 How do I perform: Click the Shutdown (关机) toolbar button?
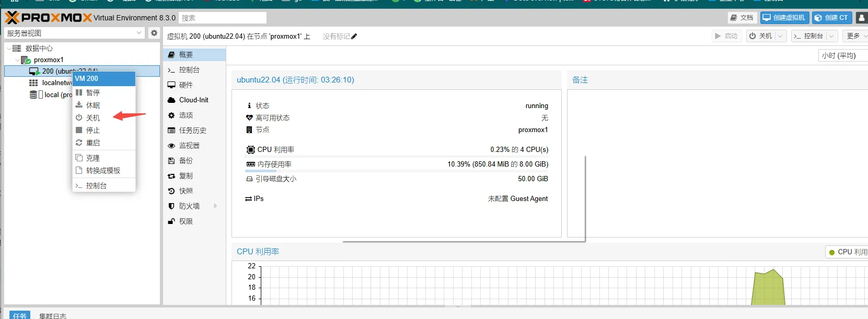[x=761, y=36]
